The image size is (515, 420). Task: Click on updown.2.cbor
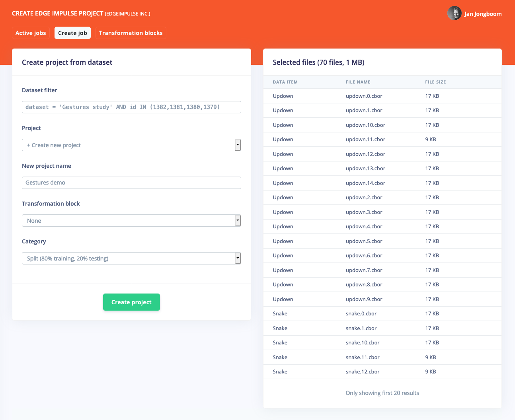[364, 197]
